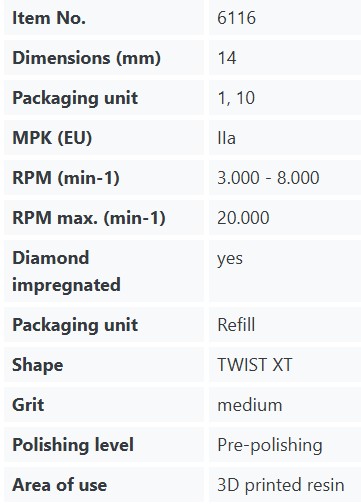361x504 pixels.
Task: Select the medium grit value
Action: pos(250,405)
